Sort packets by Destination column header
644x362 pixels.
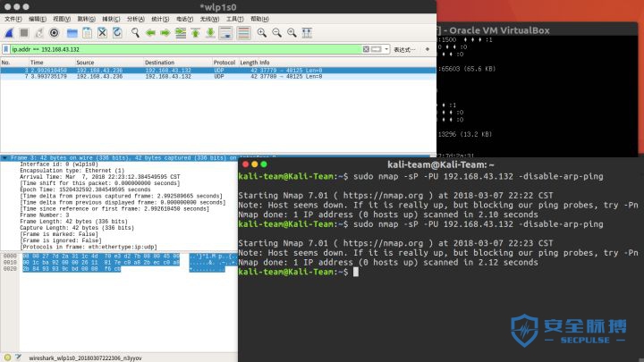[x=177, y=63]
